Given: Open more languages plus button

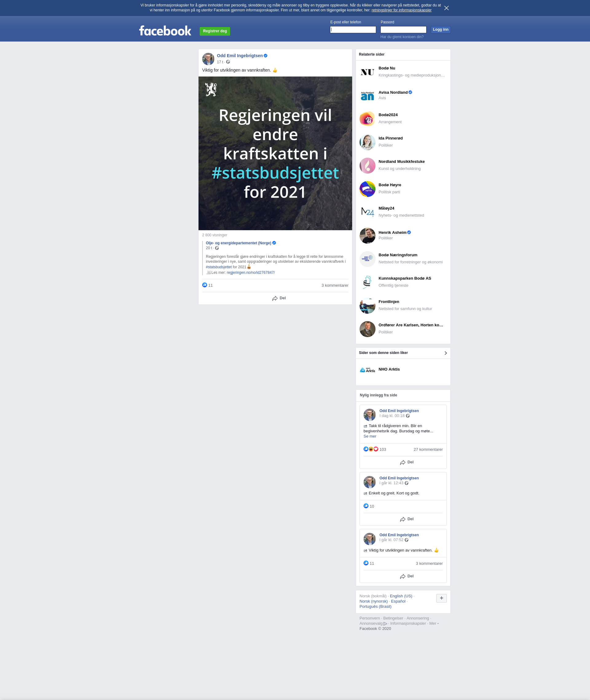Looking at the screenshot, I should (x=441, y=598).
